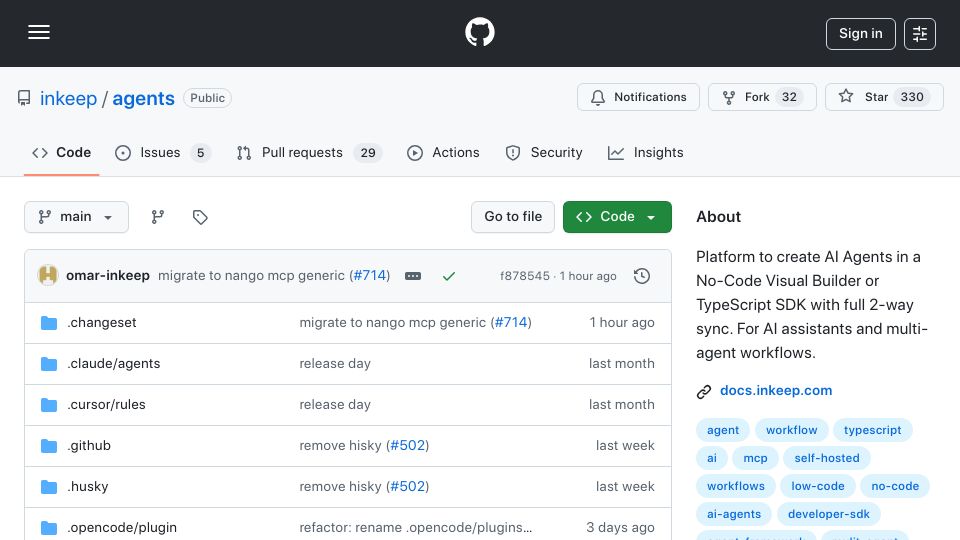Open the agents repository link
Viewport: 960px width, 540px height.
coord(143,99)
